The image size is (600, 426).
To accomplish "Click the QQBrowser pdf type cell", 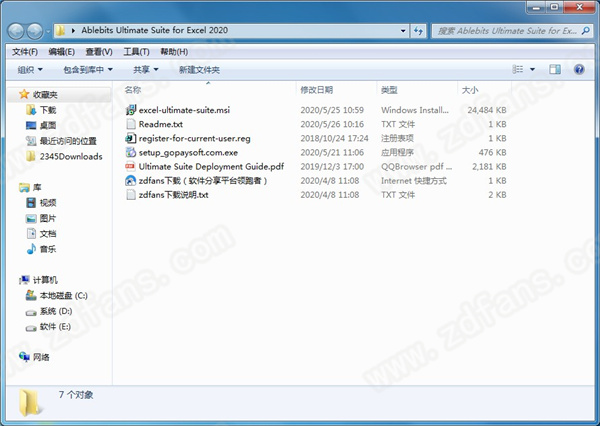I will pyautogui.click(x=416, y=166).
